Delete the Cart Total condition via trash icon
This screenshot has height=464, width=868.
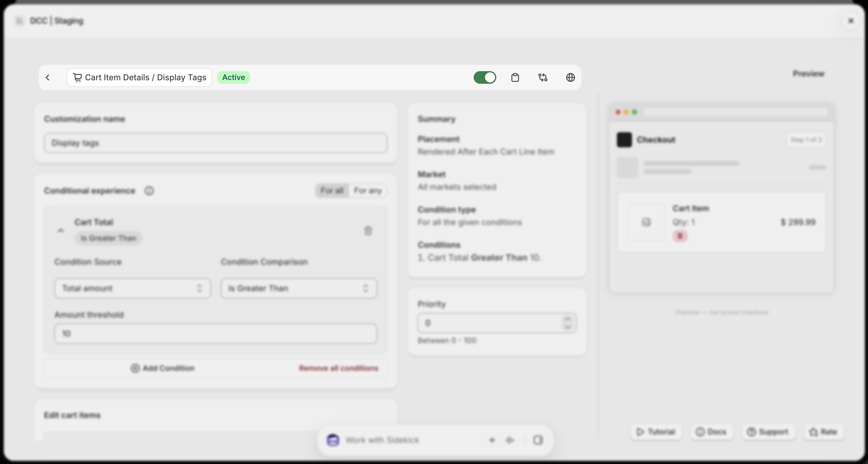tap(368, 231)
